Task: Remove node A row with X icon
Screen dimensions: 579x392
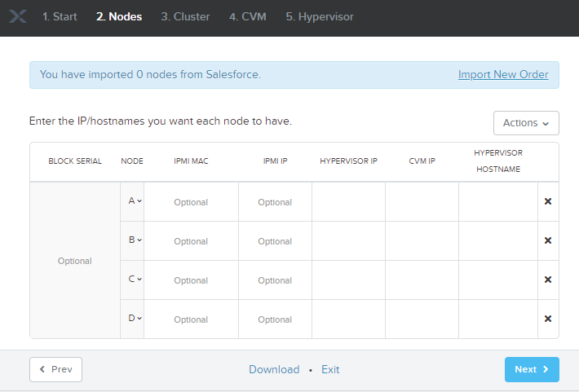Action: [x=548, y=201]
